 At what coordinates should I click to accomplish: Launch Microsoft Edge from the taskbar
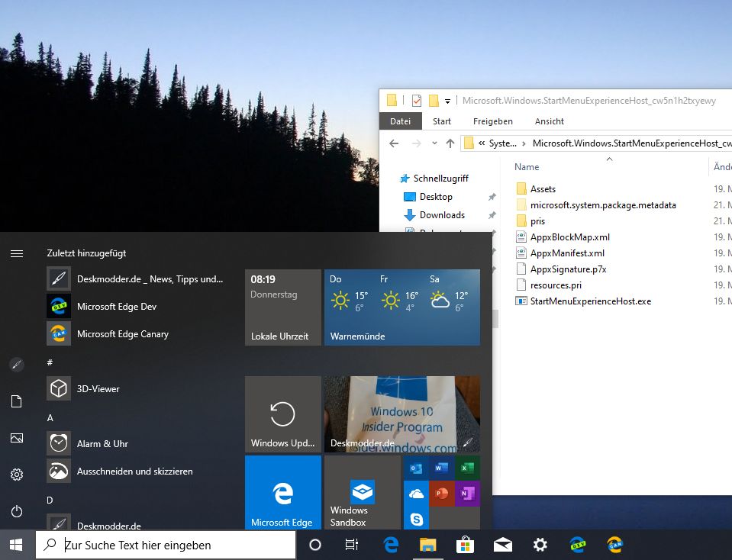390,545
